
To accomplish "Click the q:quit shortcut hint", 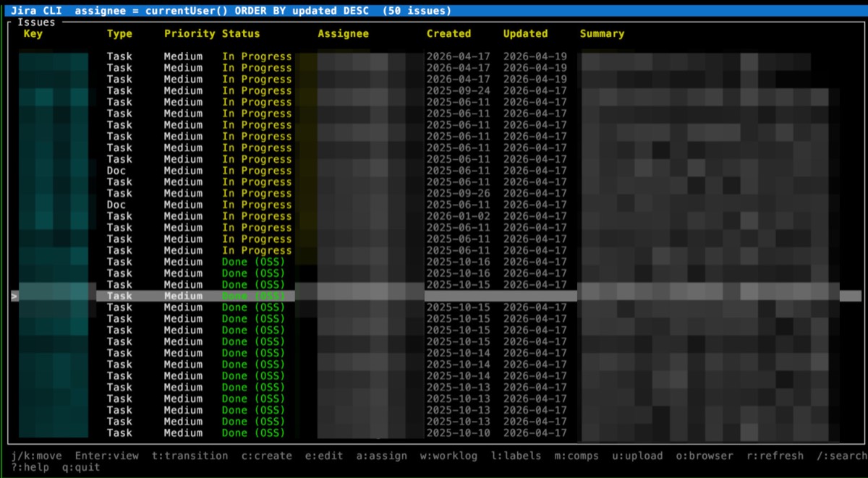I will 81,468.
